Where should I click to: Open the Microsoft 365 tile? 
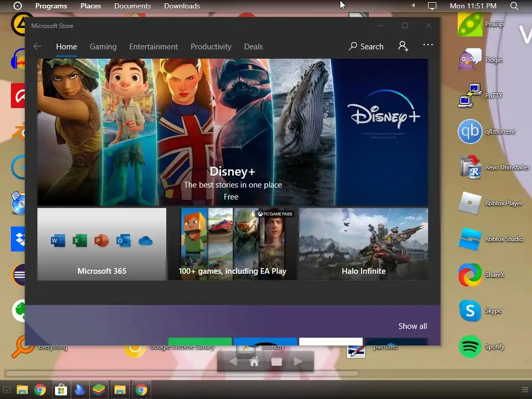pyautogui.click(x=102, y=244)
